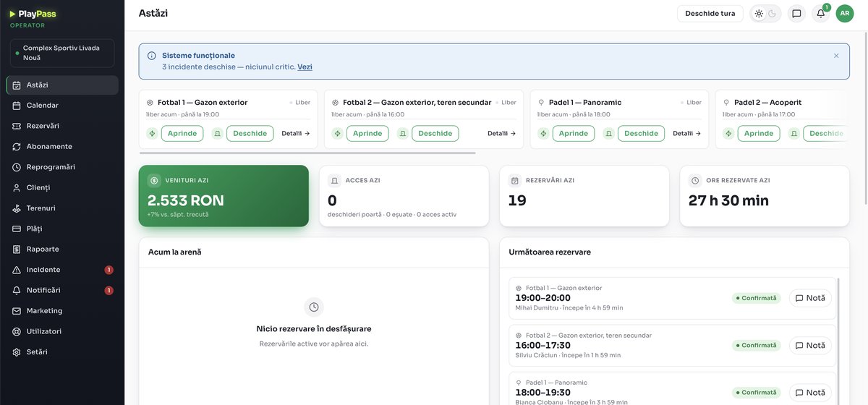The height and width of the screenshot is (405, 868).
Task: Click the lightning icon on Fotbal 2 card
Action: pos(338,133)
